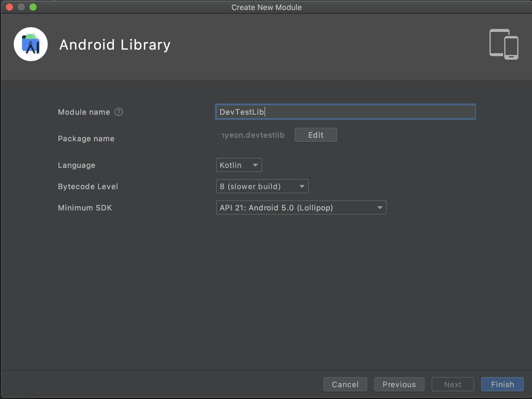Click the Module name label
532x399 pixels.
coord(84,112)
